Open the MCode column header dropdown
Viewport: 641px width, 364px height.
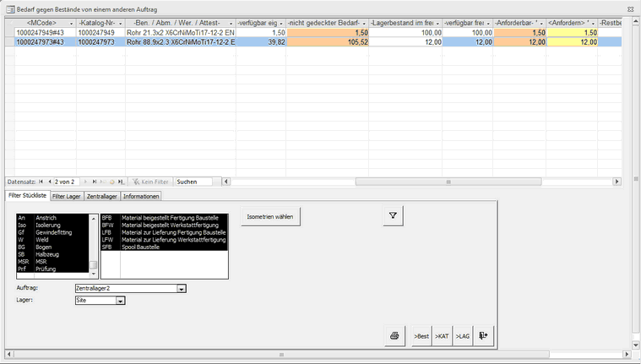(x=71, y=21)
